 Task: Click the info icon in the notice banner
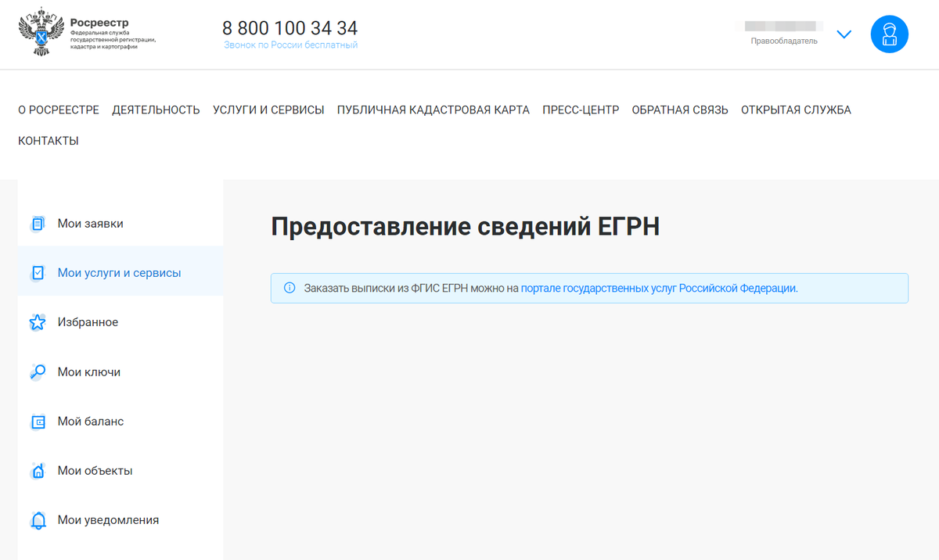point(290,288)
